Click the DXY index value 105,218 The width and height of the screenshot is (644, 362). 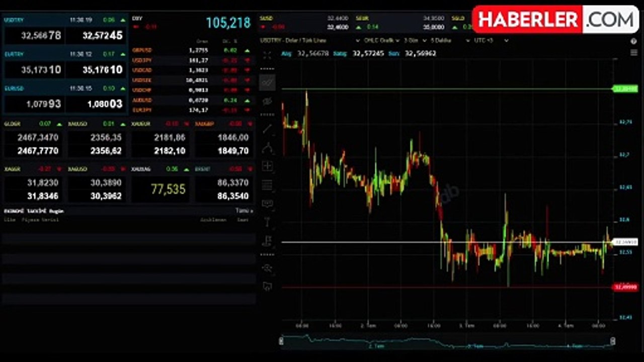[228, 23]
